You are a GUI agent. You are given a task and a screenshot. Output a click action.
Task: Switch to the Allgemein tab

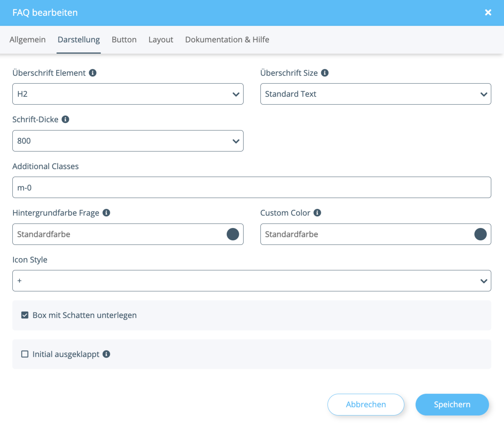28,40
